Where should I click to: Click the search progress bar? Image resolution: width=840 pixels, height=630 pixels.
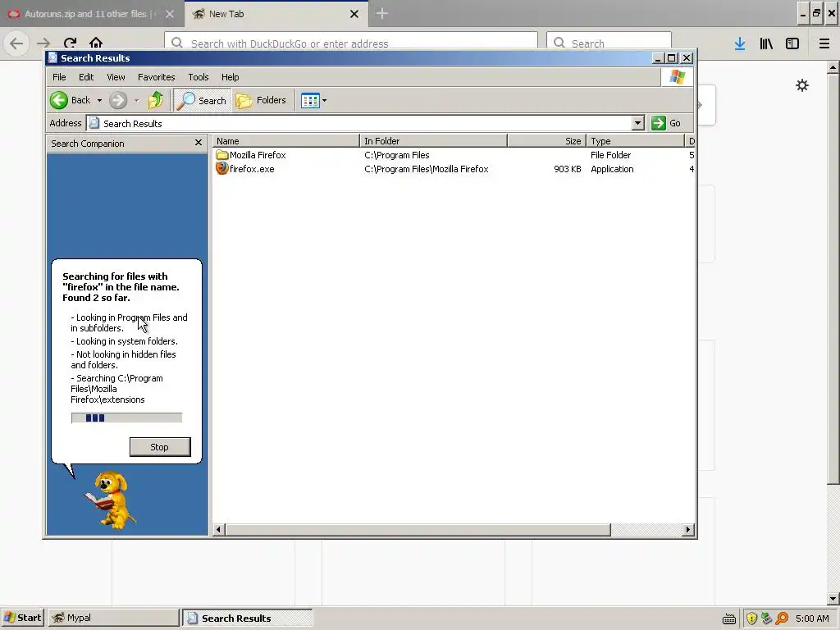(126, 418)
